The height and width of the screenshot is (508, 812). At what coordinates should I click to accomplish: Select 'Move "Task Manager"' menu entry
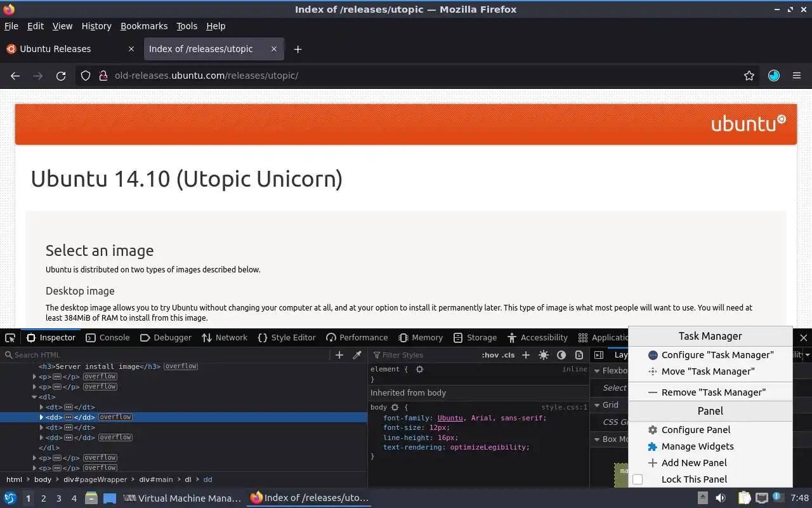710,371
